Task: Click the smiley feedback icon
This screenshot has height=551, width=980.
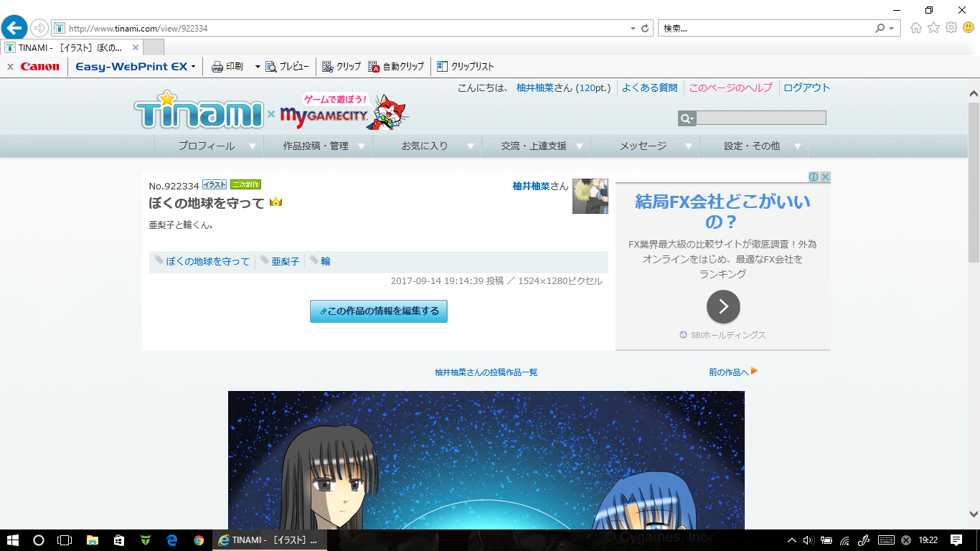Action: pos(969,28)
